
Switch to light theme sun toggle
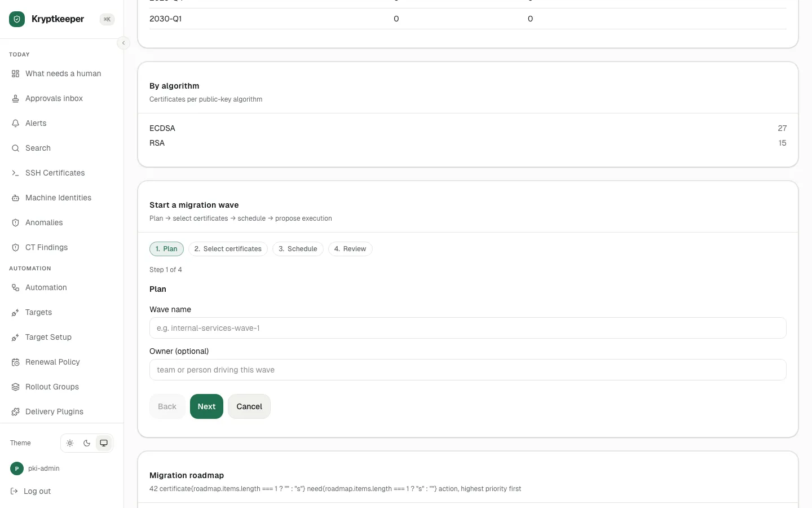(70, 443)
